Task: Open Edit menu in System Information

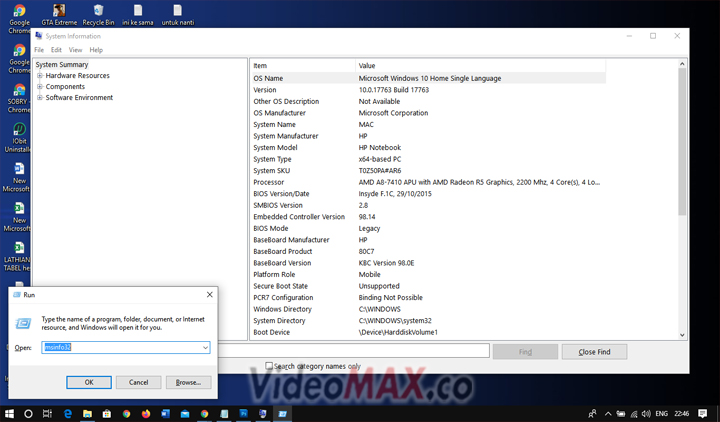Action: (x=56, y=50)
